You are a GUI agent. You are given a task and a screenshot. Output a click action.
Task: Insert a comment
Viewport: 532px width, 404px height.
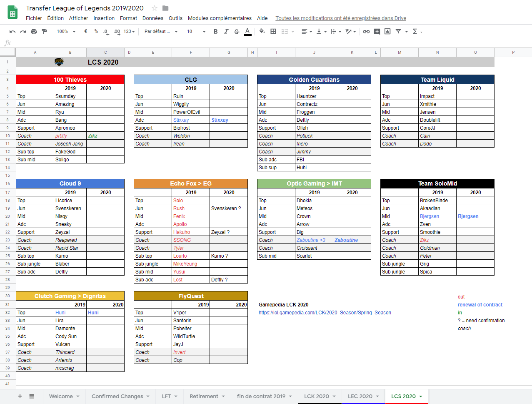point(377,31)
